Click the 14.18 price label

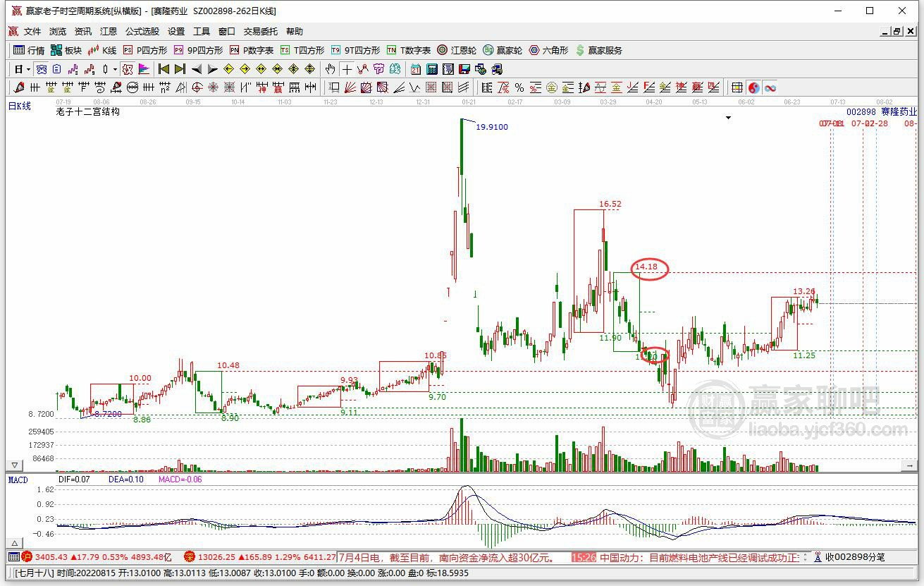pos(646,267)
